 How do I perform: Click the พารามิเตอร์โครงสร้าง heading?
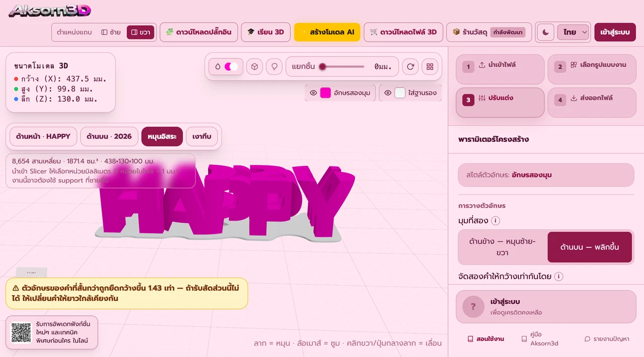coord(494,139)
